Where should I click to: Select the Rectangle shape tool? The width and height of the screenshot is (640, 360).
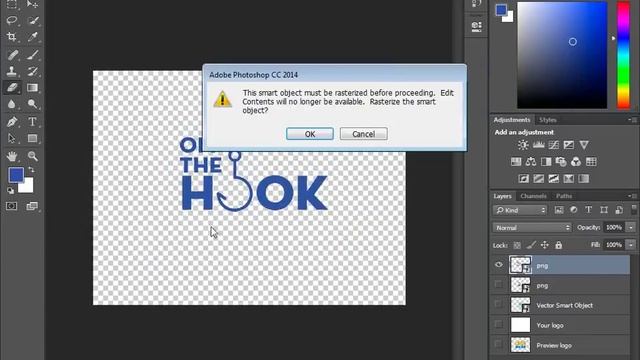[33, 138]
